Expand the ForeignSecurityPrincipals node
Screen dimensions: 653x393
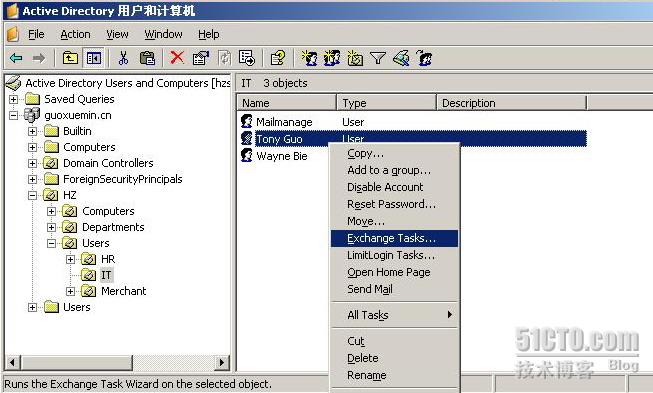tap(32, 179)
